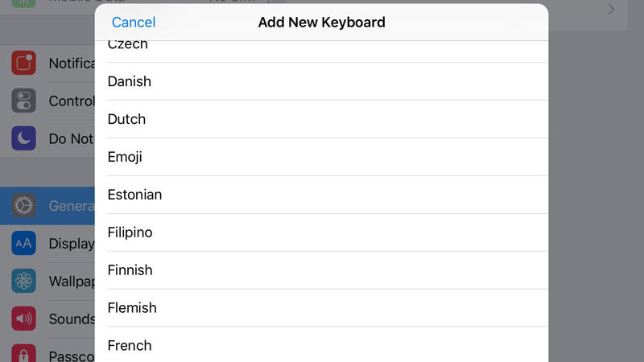Cancel adding a new keyboard
Image resolution: width=644 pixels, height=362 pixels.
pos(134,23)
